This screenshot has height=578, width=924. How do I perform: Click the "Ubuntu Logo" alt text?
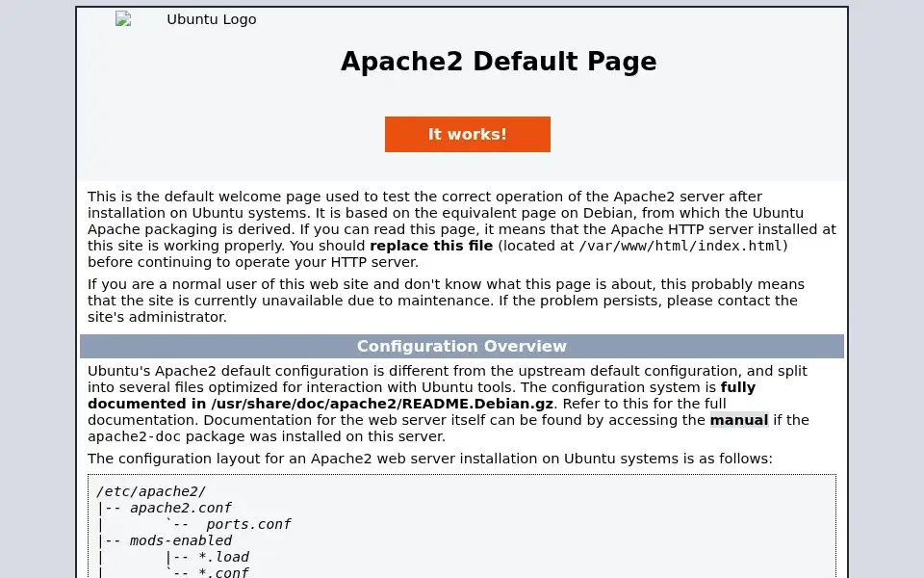[x=212, y=19]
